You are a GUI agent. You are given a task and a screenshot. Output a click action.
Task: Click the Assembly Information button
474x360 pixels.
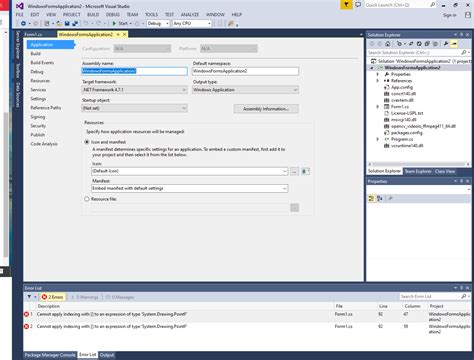click(266, 109)
